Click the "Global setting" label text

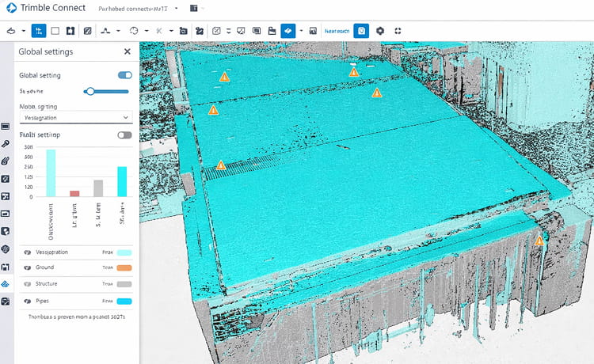40,75
